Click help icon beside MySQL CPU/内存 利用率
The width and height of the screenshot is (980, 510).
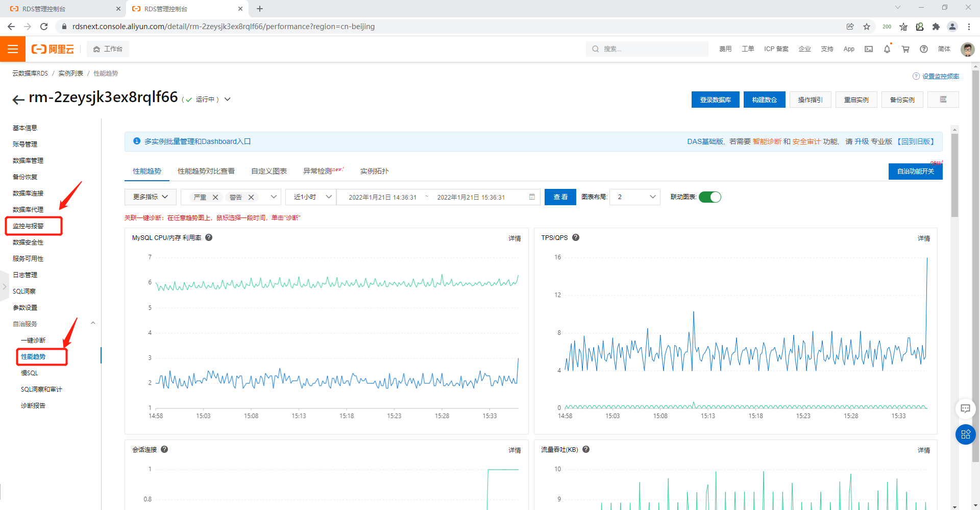tap(209, 237)
